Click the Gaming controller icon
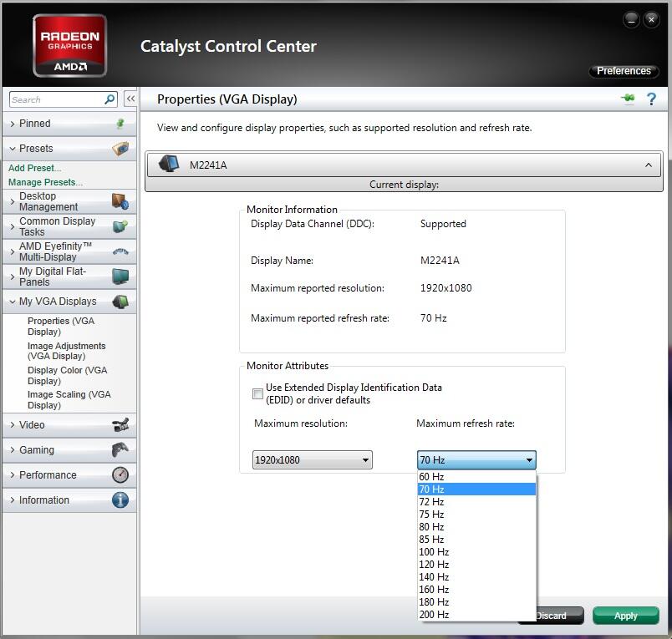 pyautogui.click(x=120, y=449)
